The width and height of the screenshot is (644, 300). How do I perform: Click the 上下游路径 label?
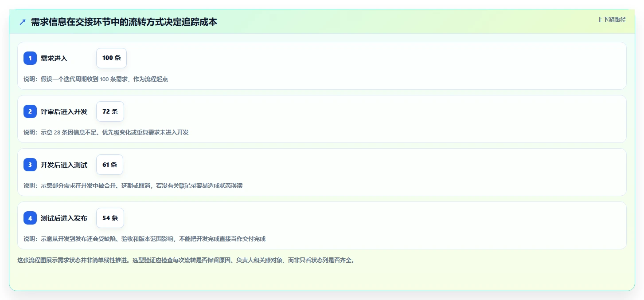coord(611,20)
